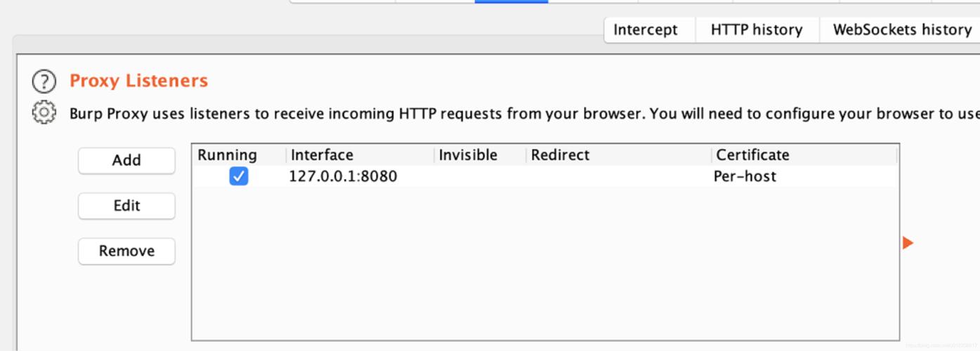Toggle the Running checkbox for 127.0.0.1:8080
980x351 pixels.
coord(239,176)
